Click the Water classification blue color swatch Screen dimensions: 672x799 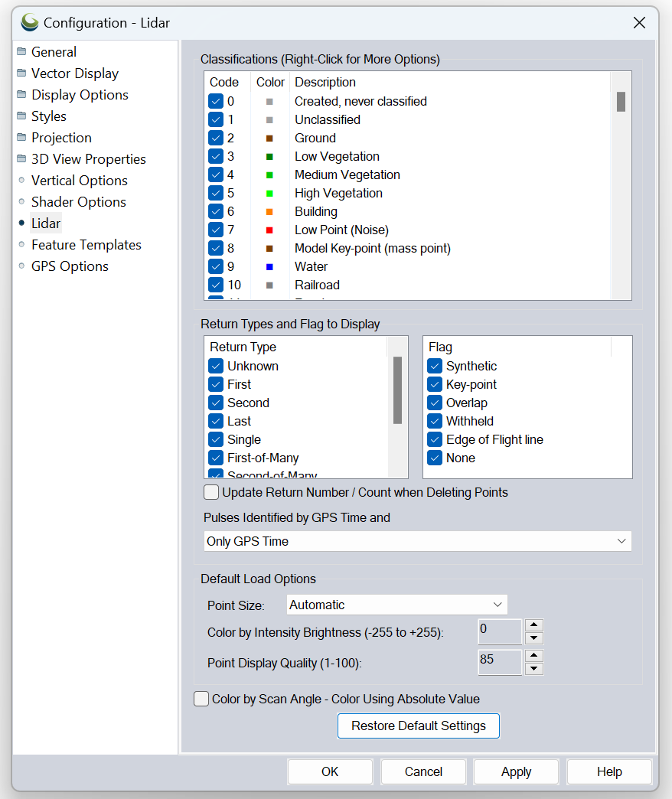(269, 267)
